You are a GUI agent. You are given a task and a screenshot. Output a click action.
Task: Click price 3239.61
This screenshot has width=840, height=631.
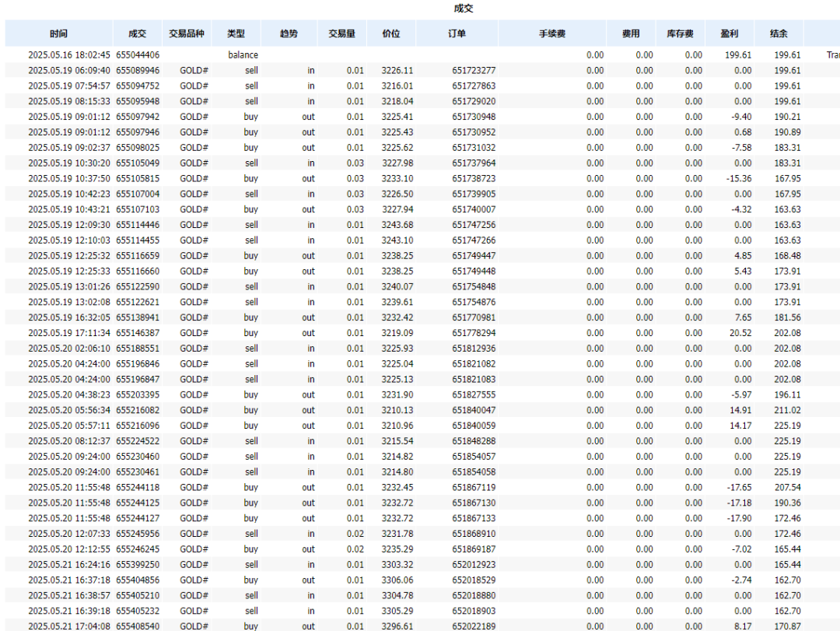[x=397, y=302]
